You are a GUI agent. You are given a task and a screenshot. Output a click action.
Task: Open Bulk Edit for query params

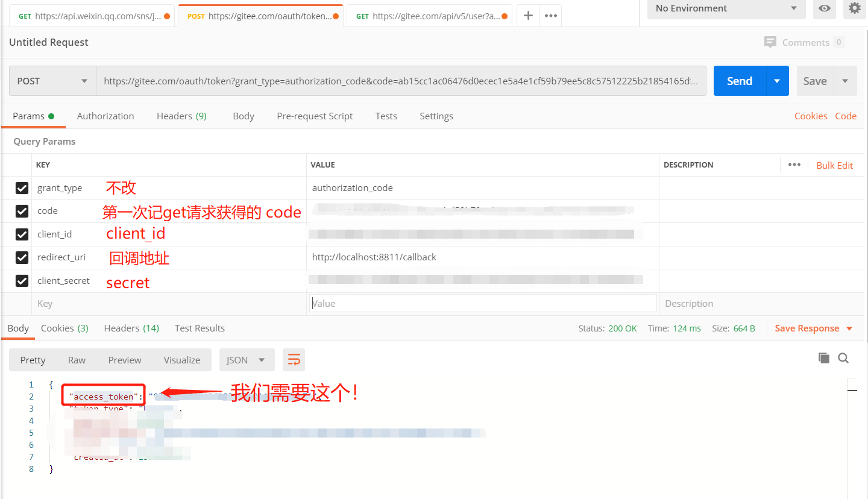click(x=834, y=165)
